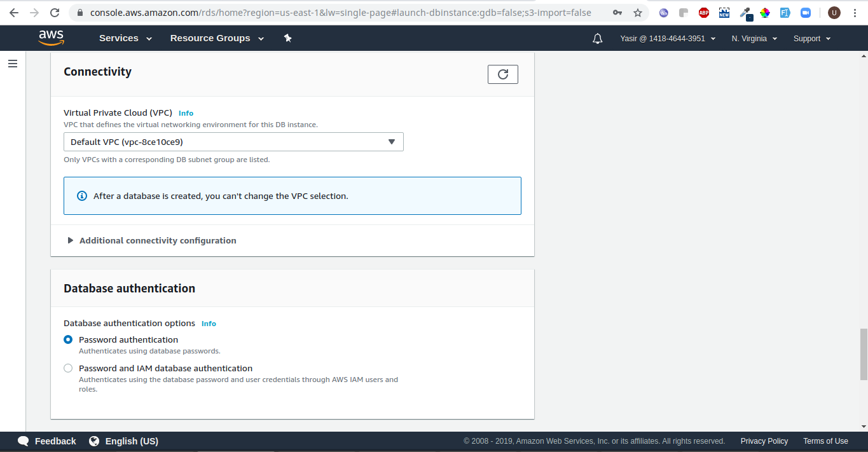Viewport: 868px width, 452px height.
Task: Select Password authentication radio option
Action: click(68, 339)
